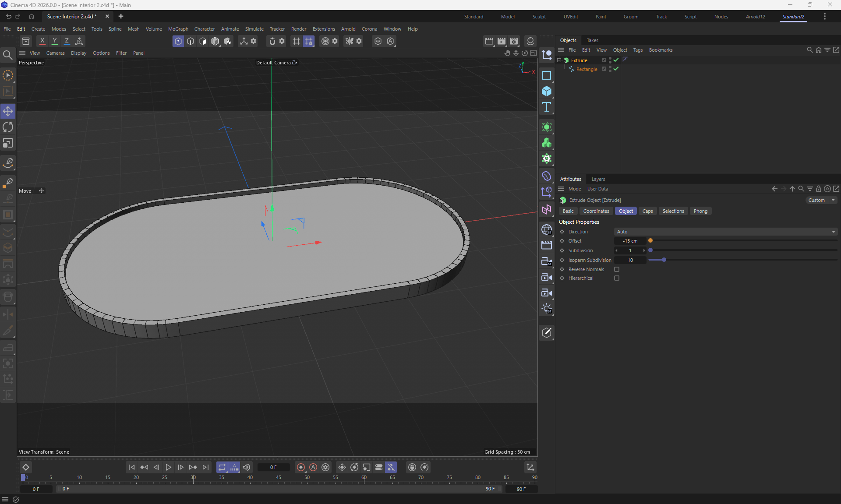Viewport: 841px width, 504px height.
Task: Click the Cube primitive icon
Action: tap(546, 91)
